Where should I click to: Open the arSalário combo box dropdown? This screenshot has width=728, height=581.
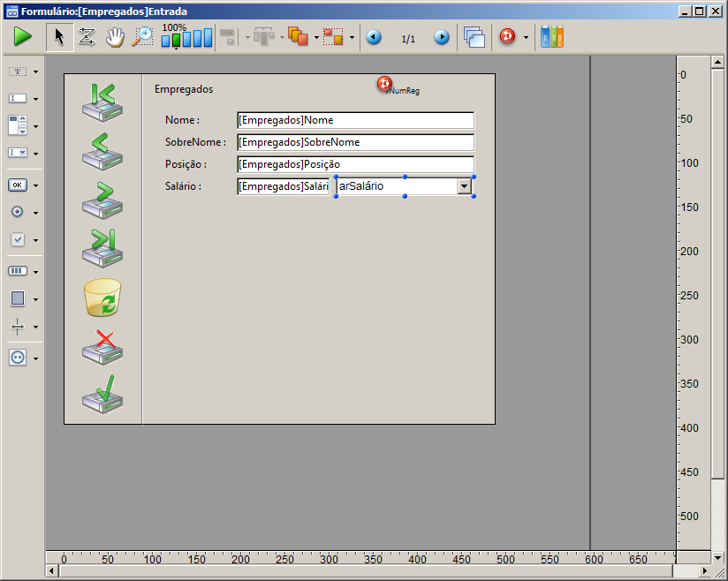pos(464,186)
